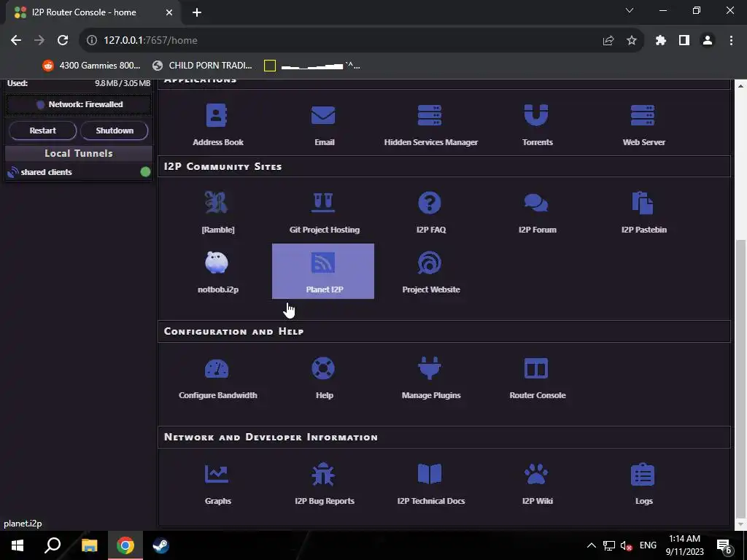This screenshot has width=747, height=560.
Task: Launch the Torrents application
Action: [x=537, y=125]
